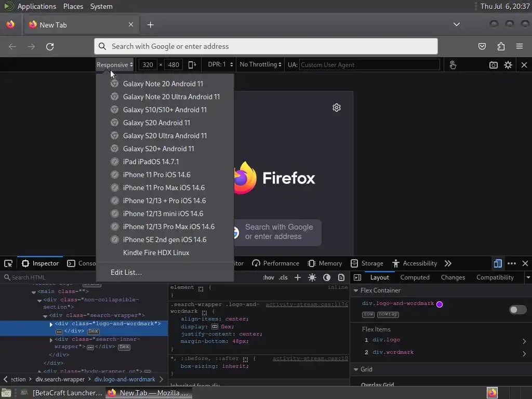Choose iPhone SE 2nd gen iOS 14.6
This screenshot has width=532, height=399.
165,240
